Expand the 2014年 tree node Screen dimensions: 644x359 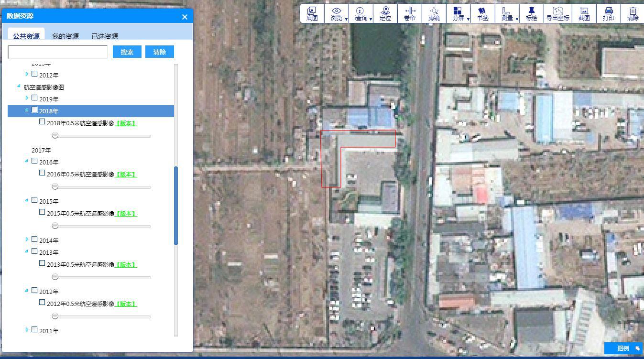(x=27, y=239)
